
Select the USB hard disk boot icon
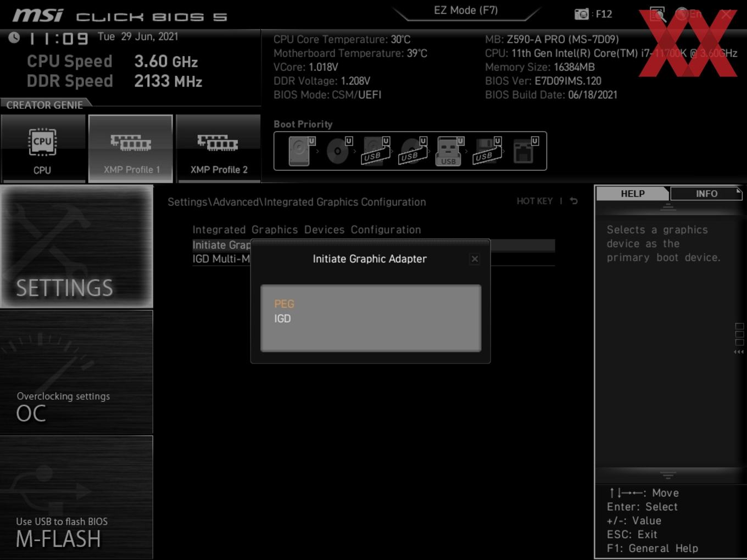click(376, 151)
